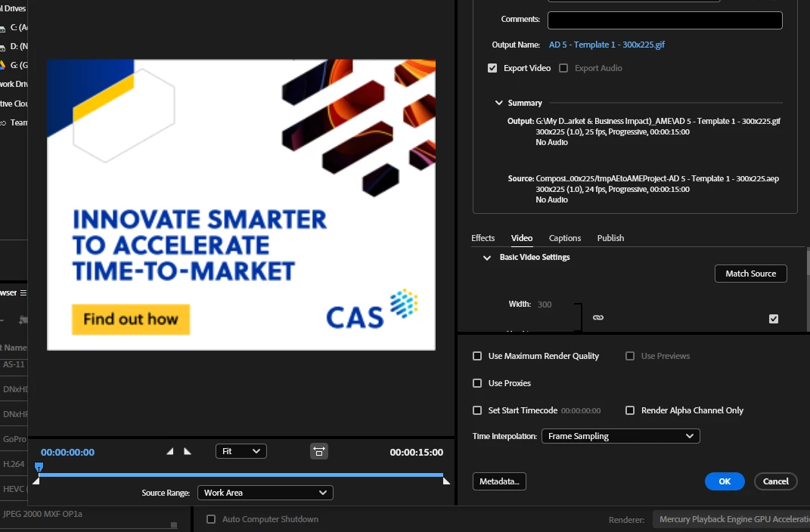
Task: Click the Set Out Point triangle icon
Action: [188, 451]
